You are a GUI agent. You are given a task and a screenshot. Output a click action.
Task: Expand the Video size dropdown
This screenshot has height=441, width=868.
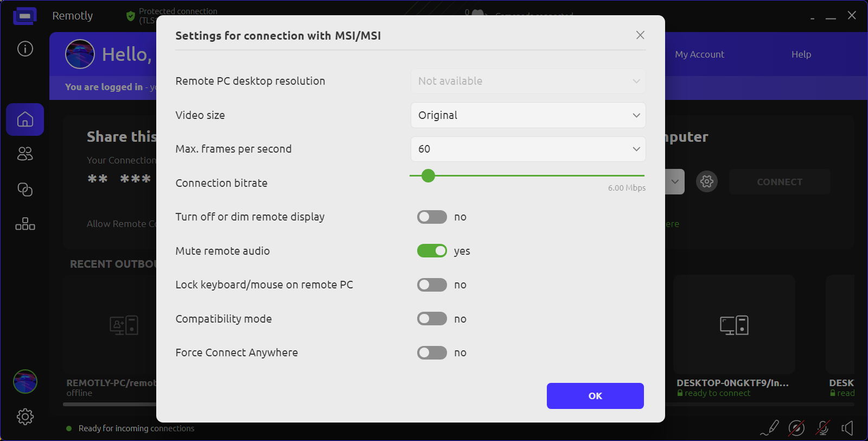pos(528,115)
